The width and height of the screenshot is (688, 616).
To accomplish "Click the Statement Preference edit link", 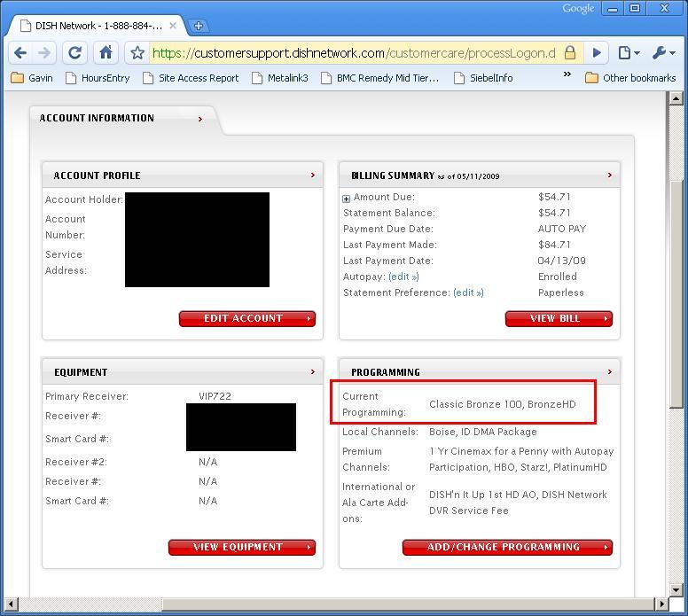I will coord(468,292).
